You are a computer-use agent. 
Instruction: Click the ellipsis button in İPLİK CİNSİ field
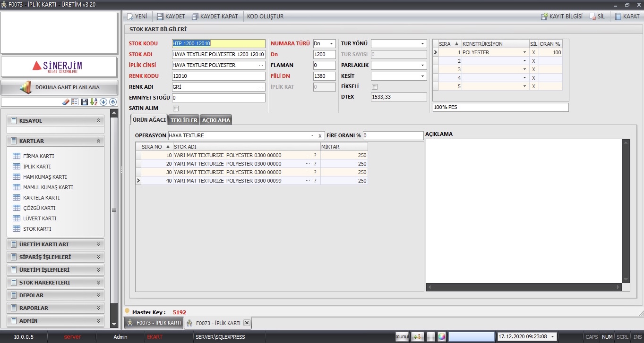[x=261, y=65]
